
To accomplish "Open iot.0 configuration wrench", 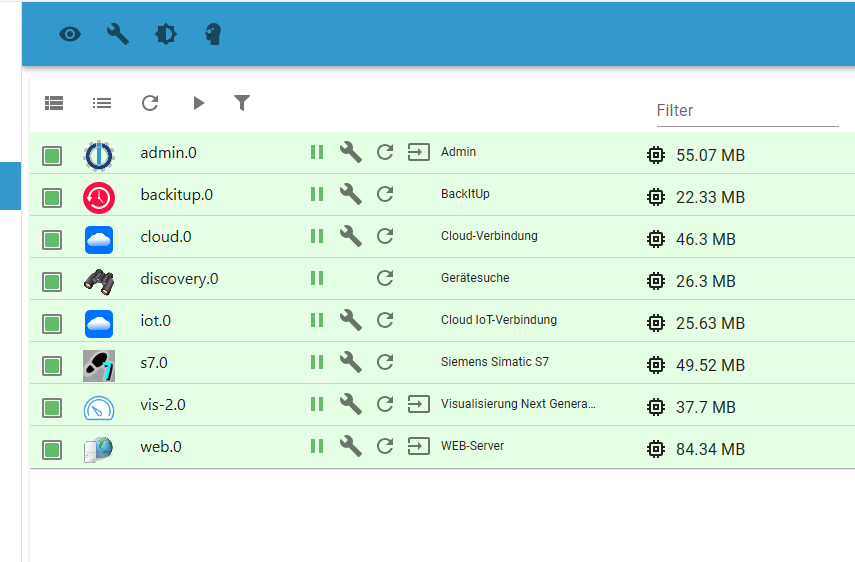I will click(351, 320).
